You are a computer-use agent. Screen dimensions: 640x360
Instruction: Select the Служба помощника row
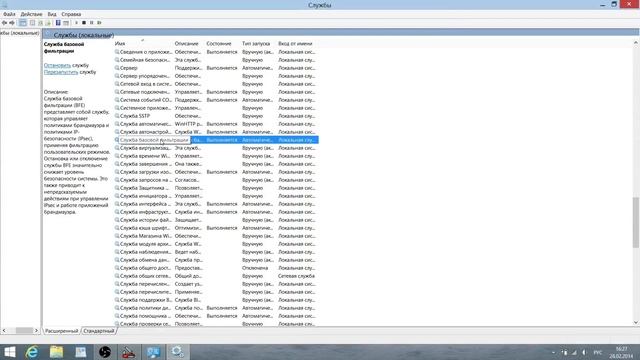click(x=216, y=316)
